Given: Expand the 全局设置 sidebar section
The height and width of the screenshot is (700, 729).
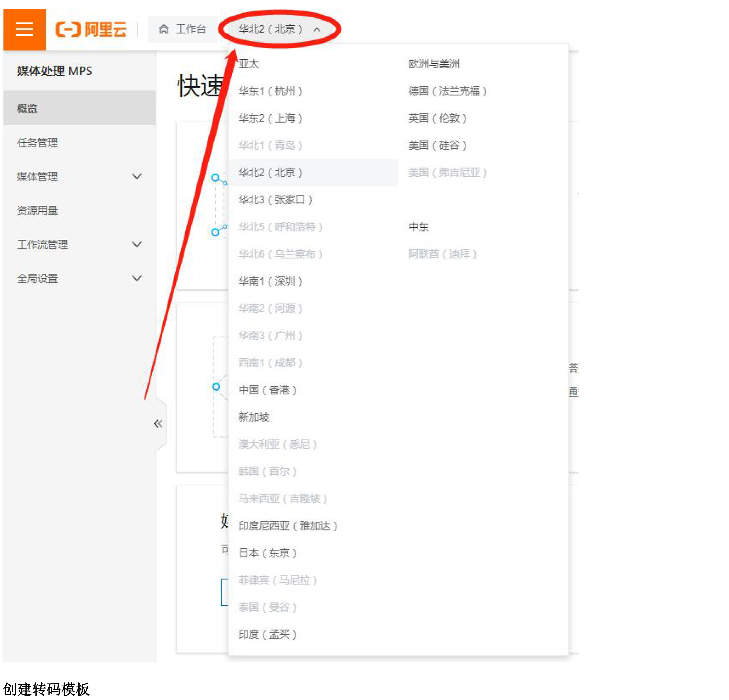Looking at the screenshot, I should point(137,278).
